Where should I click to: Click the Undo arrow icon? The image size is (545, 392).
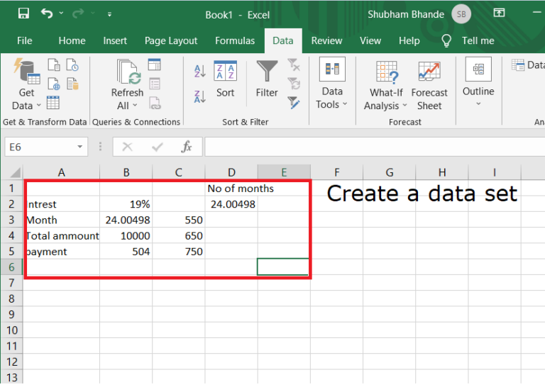pos(47,13)
